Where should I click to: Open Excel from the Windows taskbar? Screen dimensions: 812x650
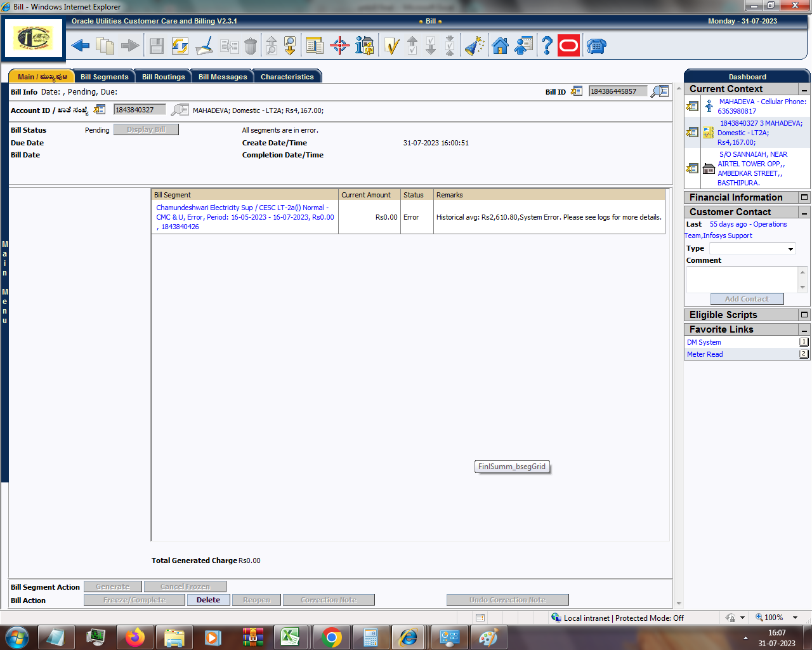pyautogui.click(x=290, y=637)
